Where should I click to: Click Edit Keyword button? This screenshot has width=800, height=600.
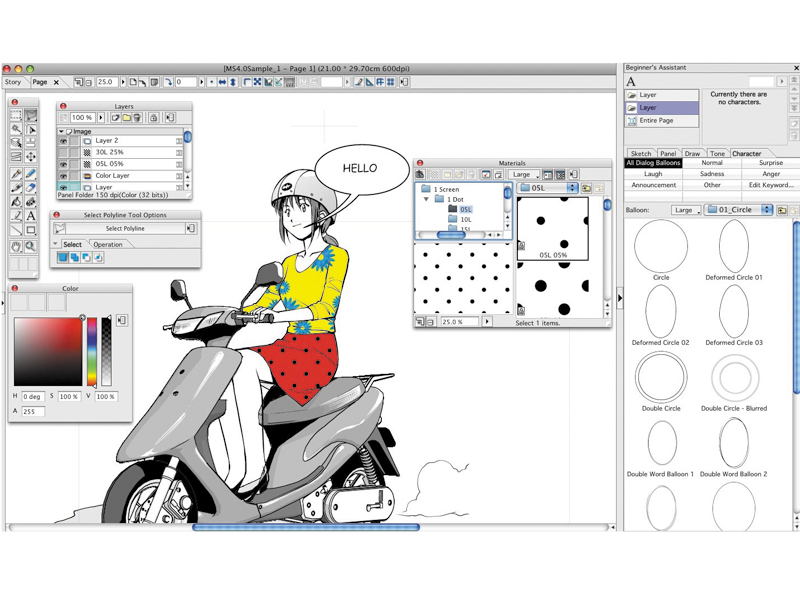coord(770,185)
